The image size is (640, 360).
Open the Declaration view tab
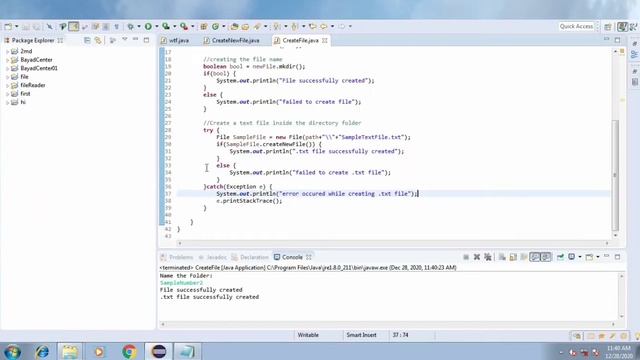pos(250,257)
